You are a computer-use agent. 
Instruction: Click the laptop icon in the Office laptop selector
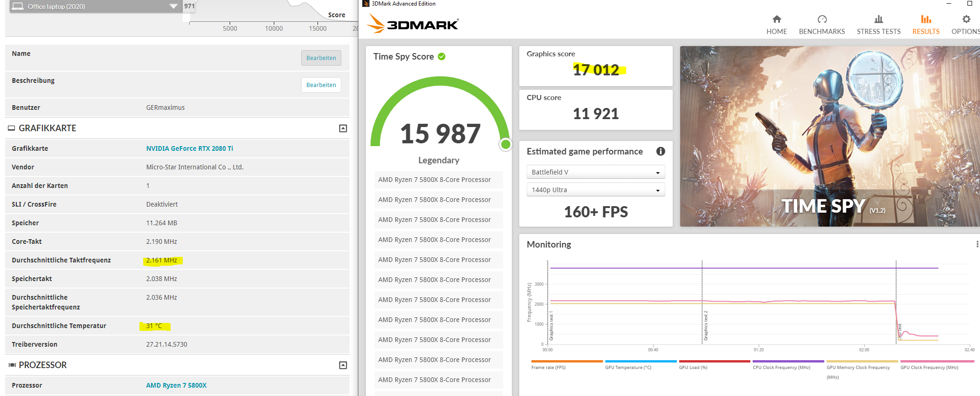[18, 7]
